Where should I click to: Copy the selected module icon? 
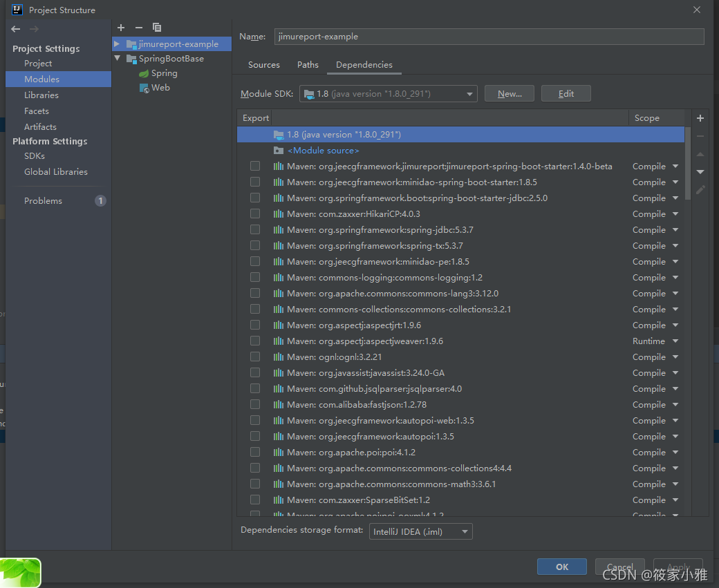point(157,28)
